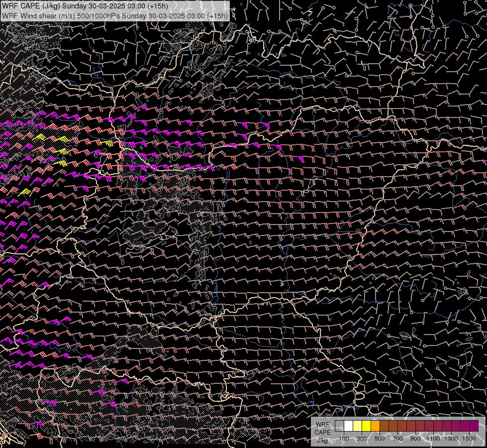
Task: Click the '500' legend tick label
Action: (x=380, y=439)
